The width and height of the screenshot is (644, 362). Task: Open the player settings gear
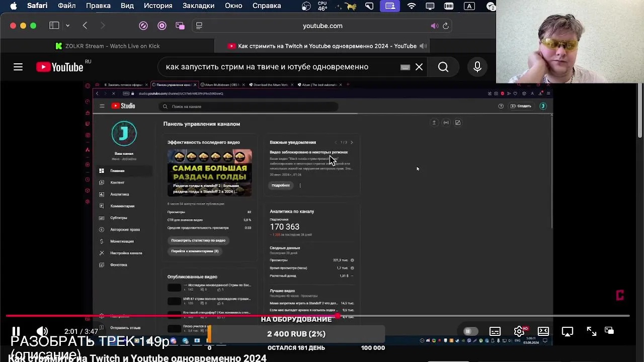click(519, 331)
